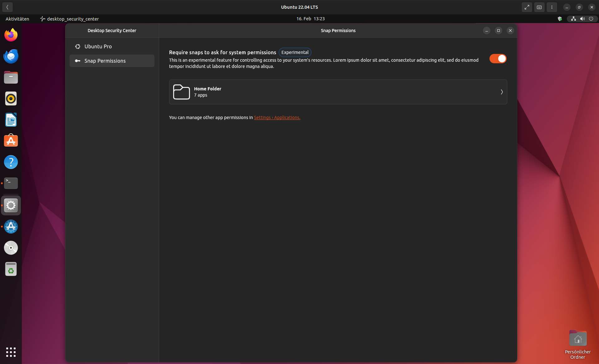Select Ubuntu Pro in the sidebar
This screenshot has height=364, width=599.
coord(98,46)
